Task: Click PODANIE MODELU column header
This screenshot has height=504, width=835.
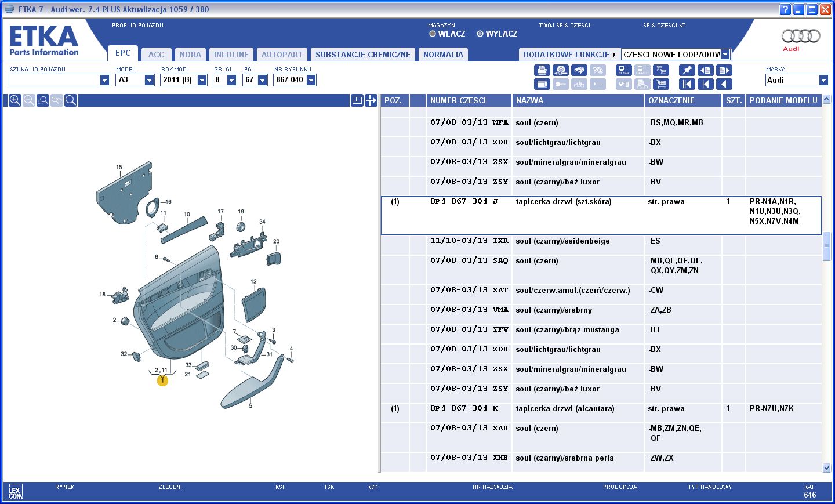Action: point(783,100)
